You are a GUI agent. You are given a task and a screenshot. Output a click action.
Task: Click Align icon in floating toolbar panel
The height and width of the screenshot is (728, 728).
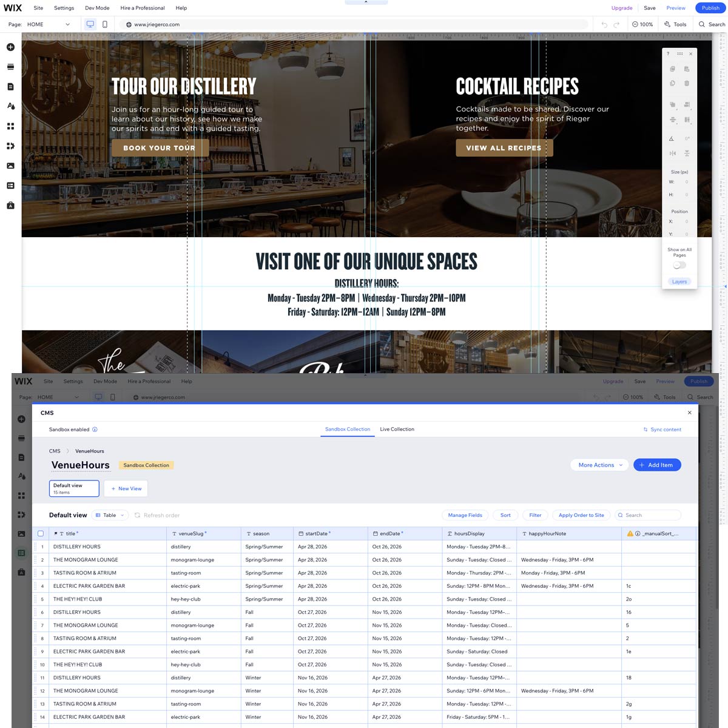point(687,105)
